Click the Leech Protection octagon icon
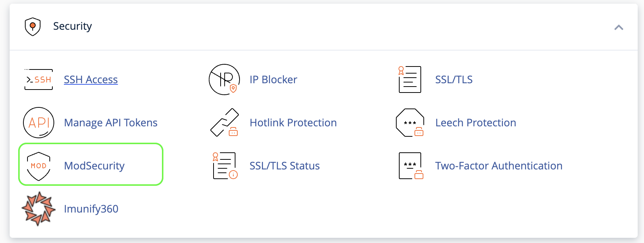This screenshot has width=644, height=243. (x=410, y=123)
